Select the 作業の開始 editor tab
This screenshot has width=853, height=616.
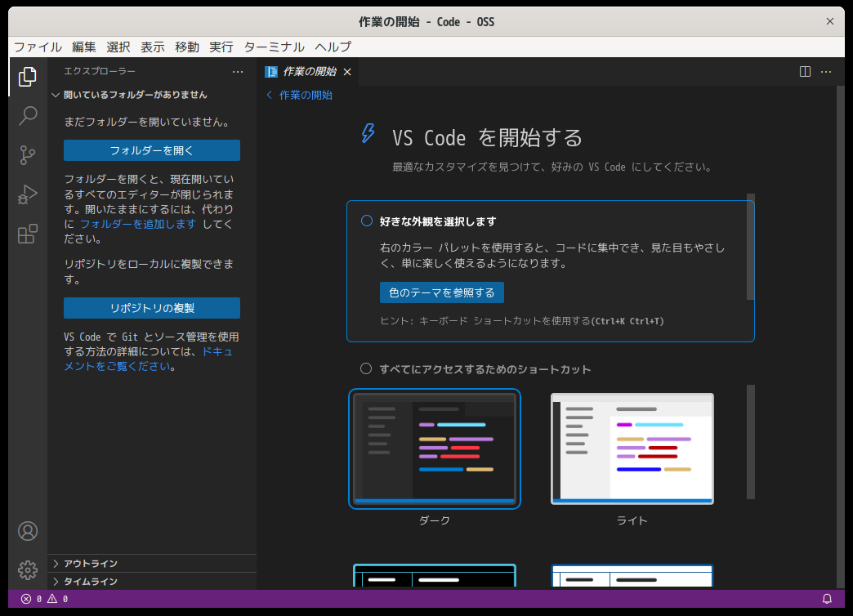(309, 72)
